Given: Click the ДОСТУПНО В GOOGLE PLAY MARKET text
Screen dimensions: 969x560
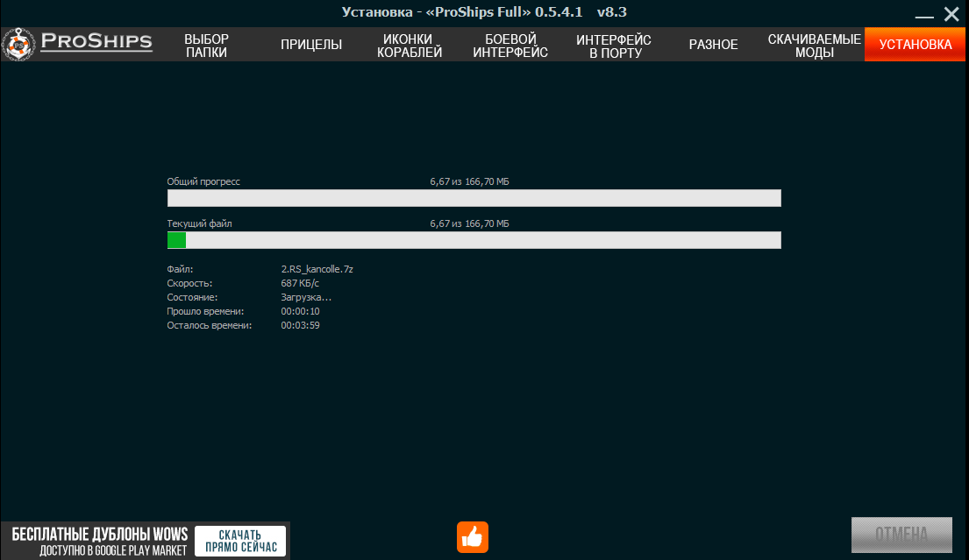Looking at the screenshot, I should tap(113, 550).
